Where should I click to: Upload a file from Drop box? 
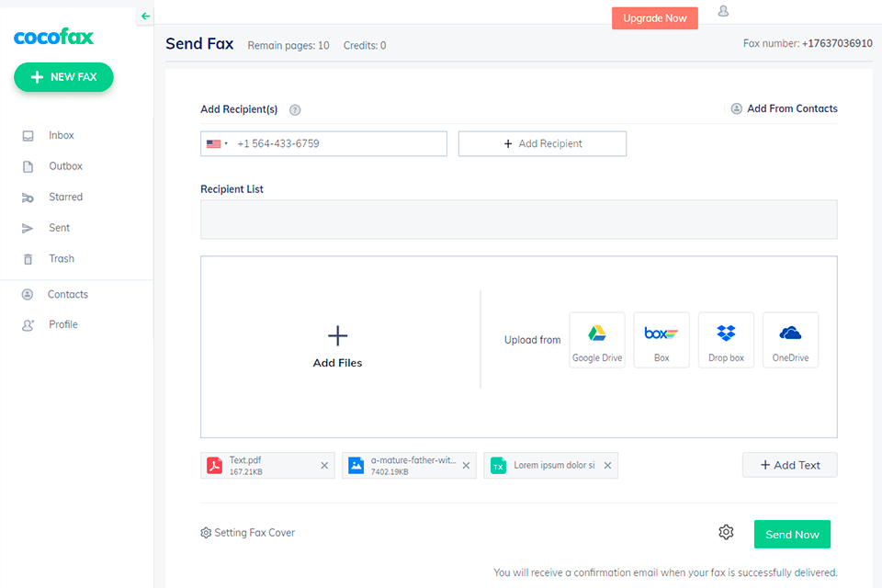pyautogui.click(x=725, y=339)
